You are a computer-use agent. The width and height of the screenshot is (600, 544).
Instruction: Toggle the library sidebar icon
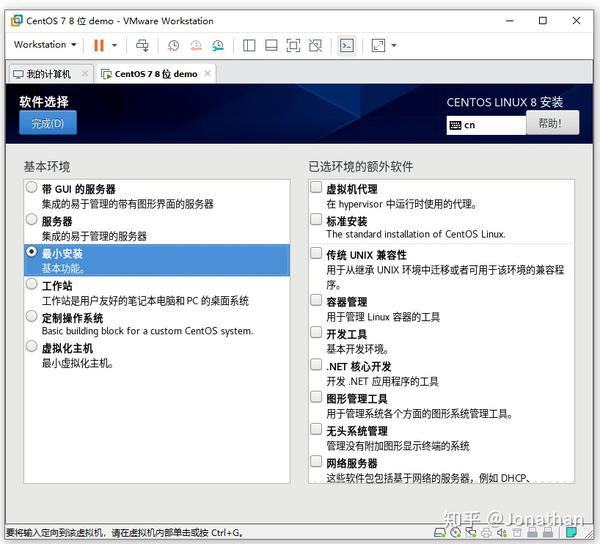point(249,46)
